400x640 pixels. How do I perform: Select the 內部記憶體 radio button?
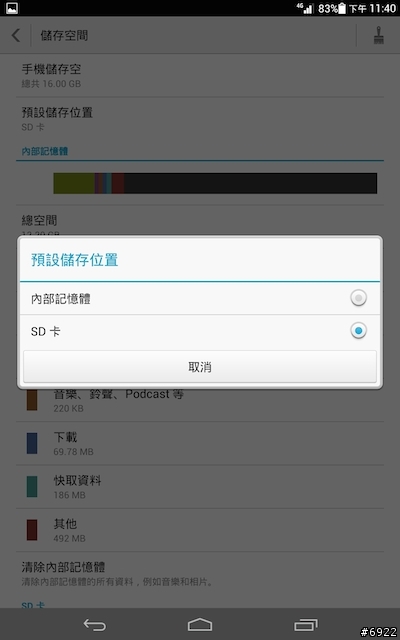click(x=358, y=298)
